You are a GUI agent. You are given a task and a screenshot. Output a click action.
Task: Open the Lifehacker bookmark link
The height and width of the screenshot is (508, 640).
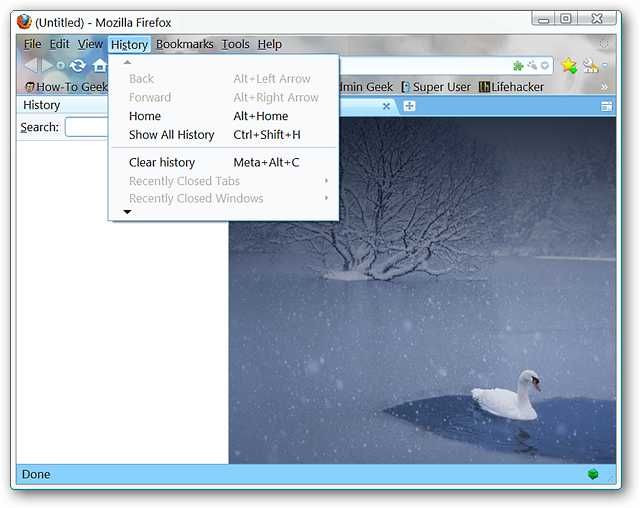[511, 87]
